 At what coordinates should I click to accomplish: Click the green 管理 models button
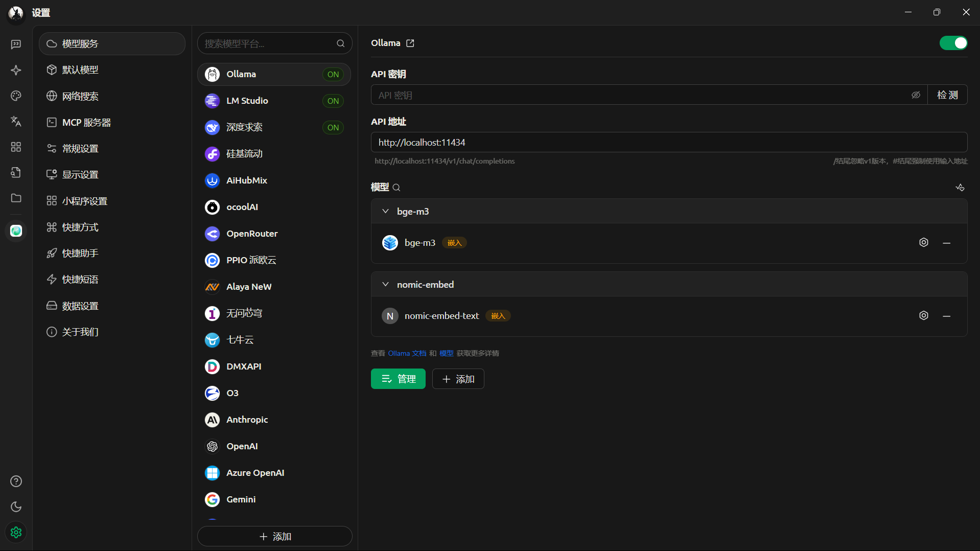click(x=398, y=379)
